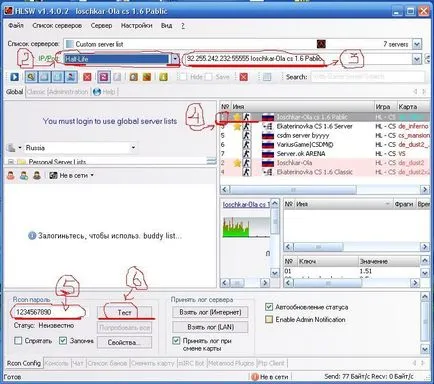Click the green server activity graph
This screenshot has height=384, width=434.
pos(246,227)
